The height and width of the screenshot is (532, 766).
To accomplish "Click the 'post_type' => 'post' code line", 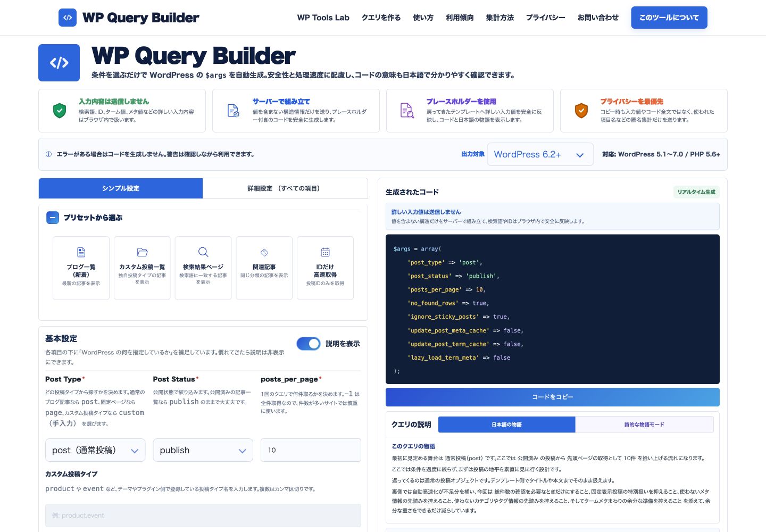I will tap(445, 262).
